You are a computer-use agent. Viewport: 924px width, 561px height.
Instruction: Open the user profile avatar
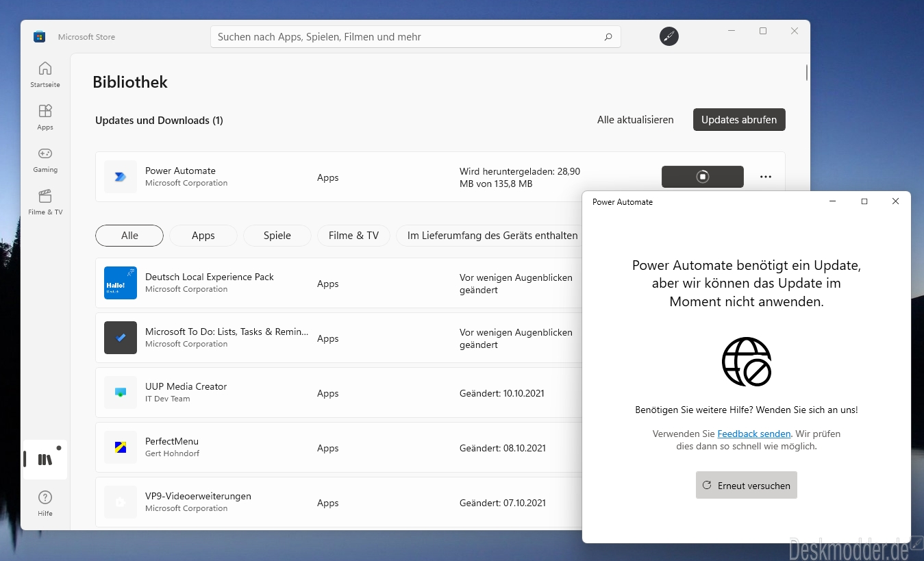[x=669, y=37]
